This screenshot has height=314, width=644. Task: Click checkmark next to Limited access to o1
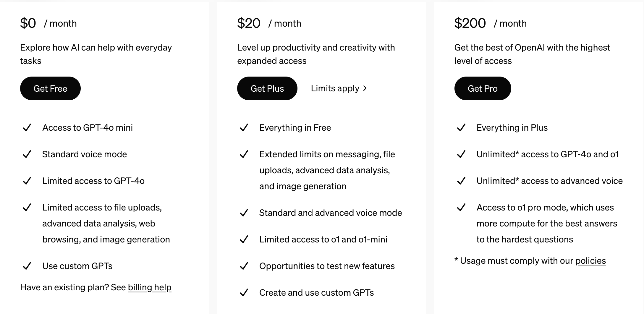(244, 239)
